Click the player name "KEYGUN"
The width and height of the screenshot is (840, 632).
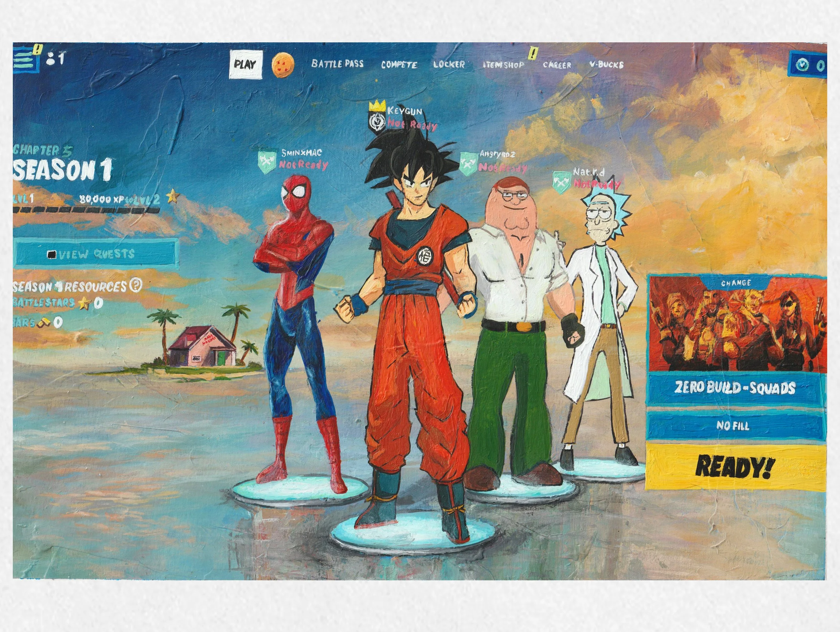click(404, 111)
